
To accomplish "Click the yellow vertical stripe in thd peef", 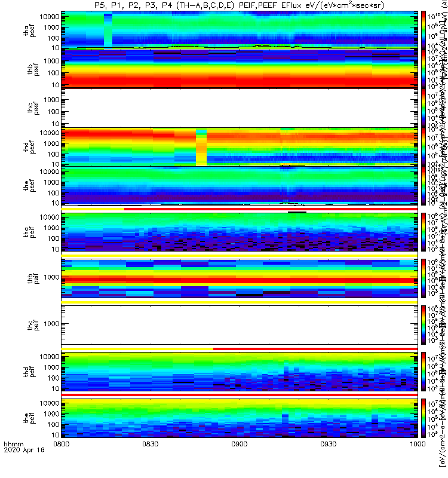I will click(x=201, y=148).
